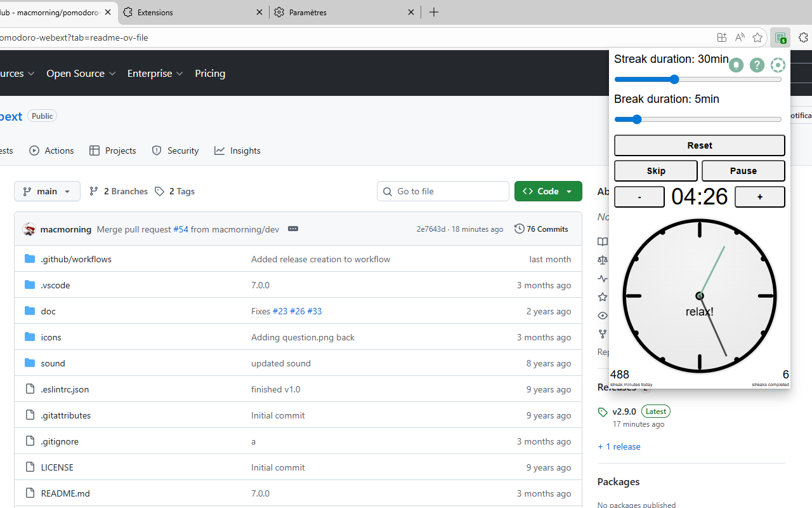Click the Public repository badge

(x=43, y=116)
